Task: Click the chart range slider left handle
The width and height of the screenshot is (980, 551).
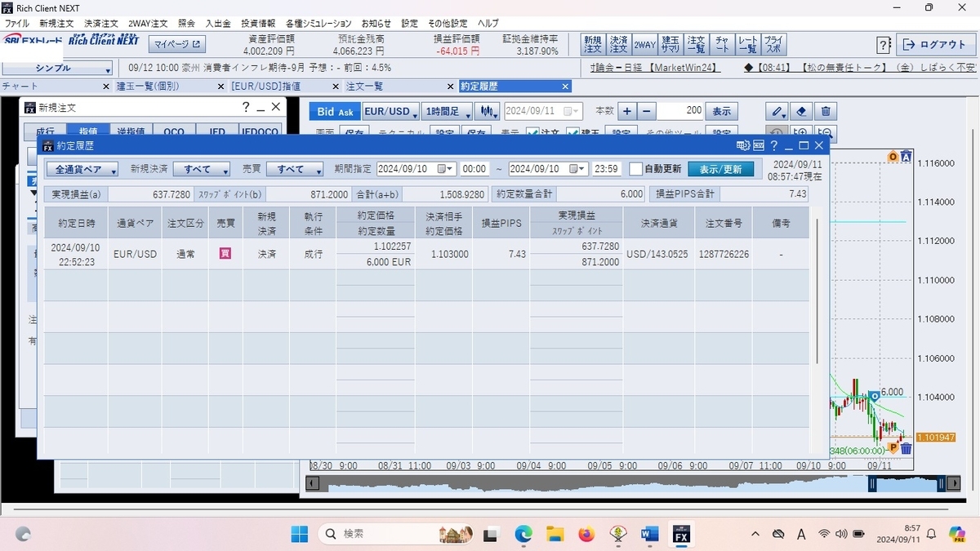Action: click(872, 484)
